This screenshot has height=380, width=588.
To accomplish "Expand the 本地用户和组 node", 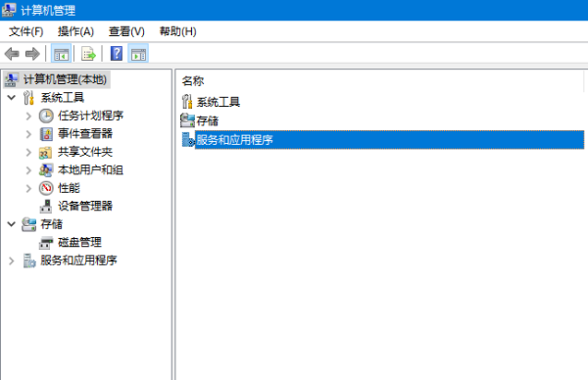I will [x=28, y=170].
